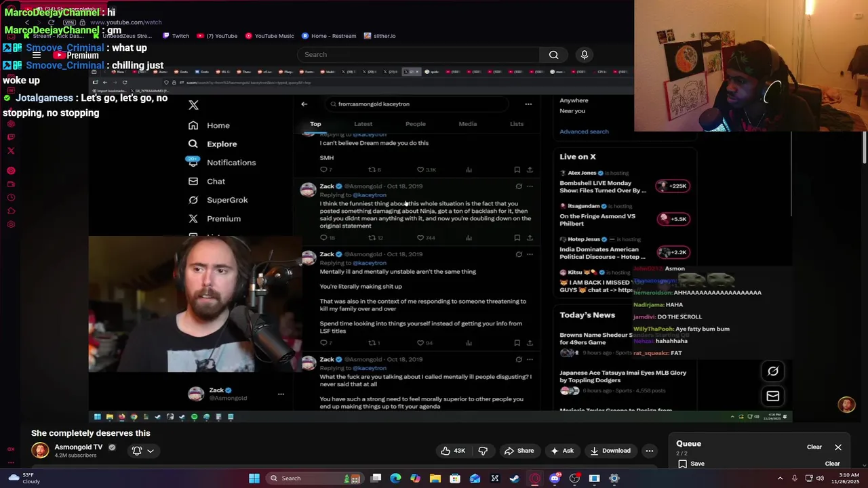Open Microsoft Edge from the taskbar
The image size is (868, 488).
coord(395,479)
